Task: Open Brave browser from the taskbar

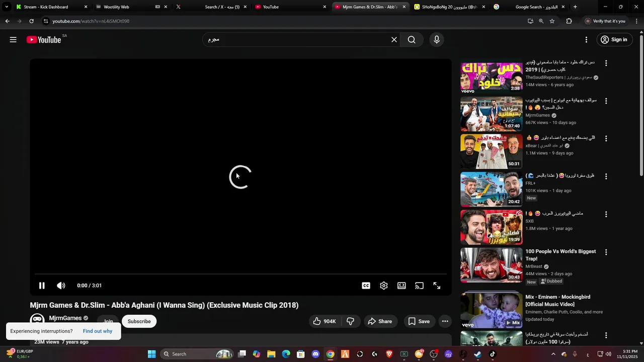Action: pyautogui.click(x=389, y=354)
